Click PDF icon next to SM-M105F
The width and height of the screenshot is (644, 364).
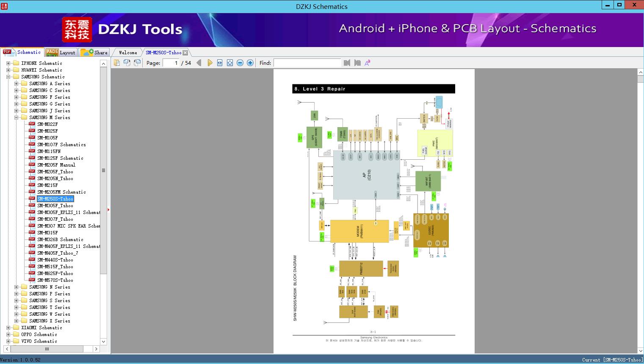pyautogui.click(x=32, y=138)
